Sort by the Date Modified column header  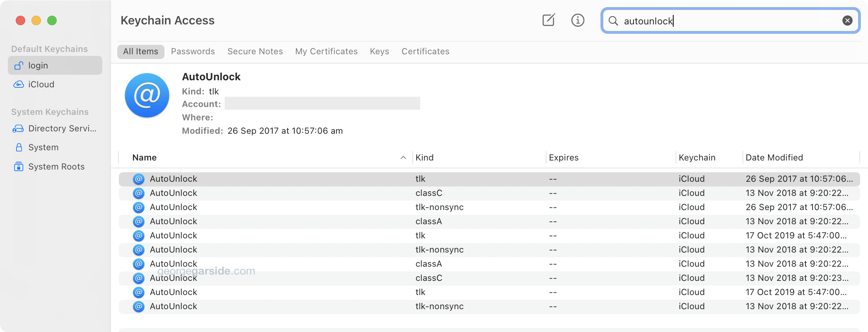[x=801, y=157]
